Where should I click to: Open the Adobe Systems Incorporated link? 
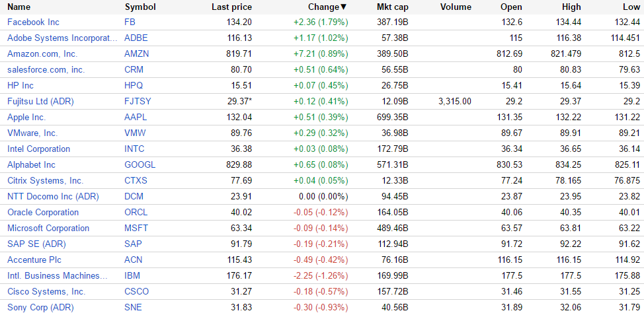click(x=62, y=38)
